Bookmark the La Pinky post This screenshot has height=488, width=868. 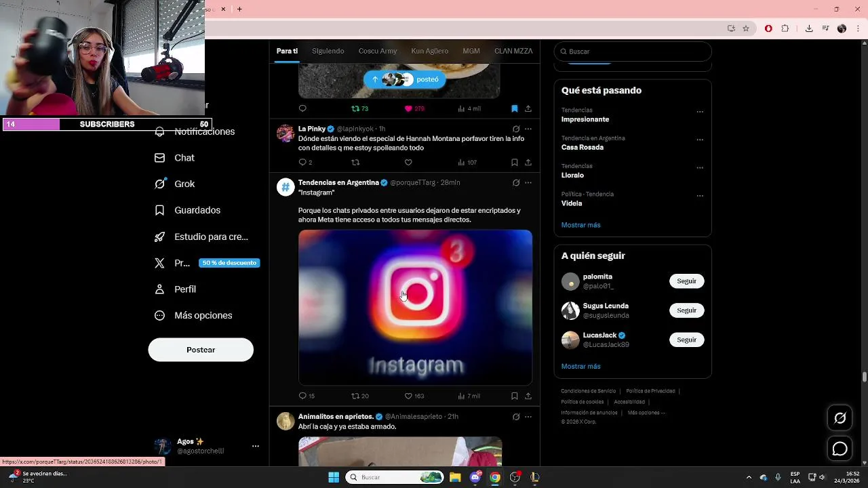click(x=515, y=162)
